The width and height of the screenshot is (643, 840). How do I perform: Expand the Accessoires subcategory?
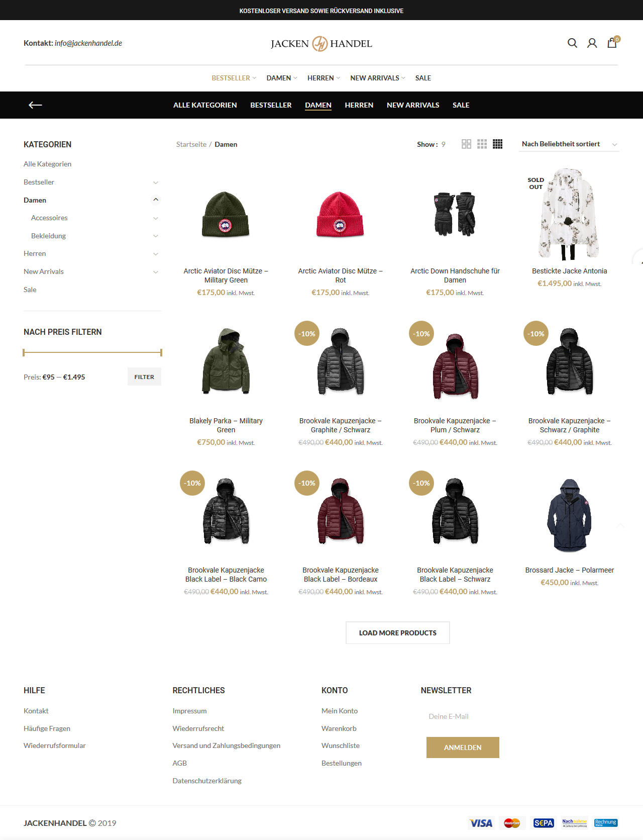[156, 218]
